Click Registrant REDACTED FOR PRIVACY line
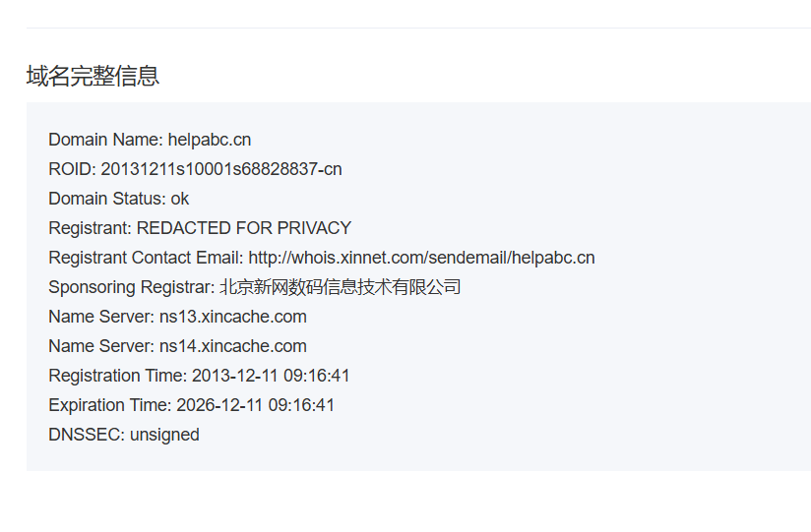Image resolution: width=811 pixels, height=532 pixels. (x=200, y=228)
